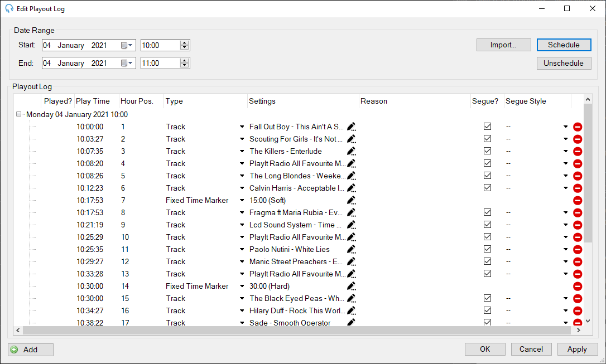606x364 pixels.
Task: Toggle Segue for The Long Blondes row
Action: [x=487, y=175]
